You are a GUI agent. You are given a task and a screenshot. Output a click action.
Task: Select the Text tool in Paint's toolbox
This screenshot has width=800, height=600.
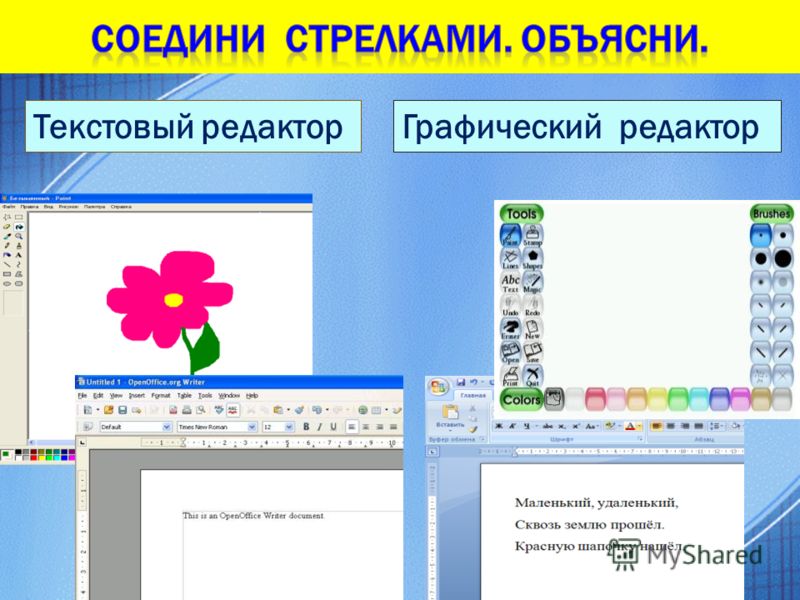[x=19, y=255]
